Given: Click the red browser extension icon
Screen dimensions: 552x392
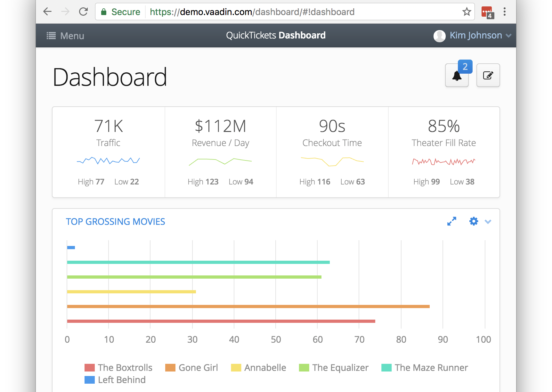Looking at the screenshot, I should (x=487, y=12).
